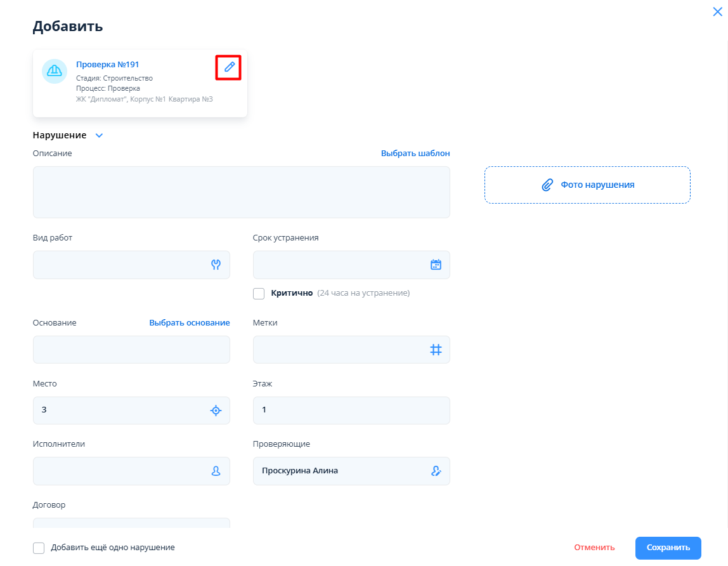Image resolution: width=728 pixels, height=566 pixels.
Task: Click the Этаж input field
Action: (x=351, y=411)
